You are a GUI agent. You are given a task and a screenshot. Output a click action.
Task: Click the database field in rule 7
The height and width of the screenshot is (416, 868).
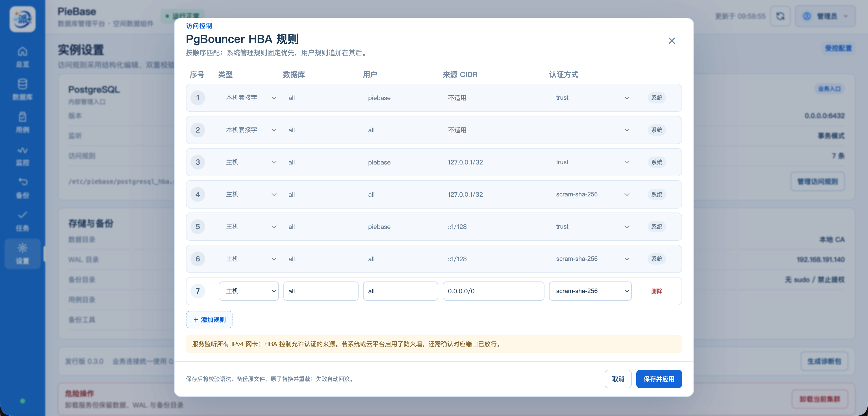321,291
